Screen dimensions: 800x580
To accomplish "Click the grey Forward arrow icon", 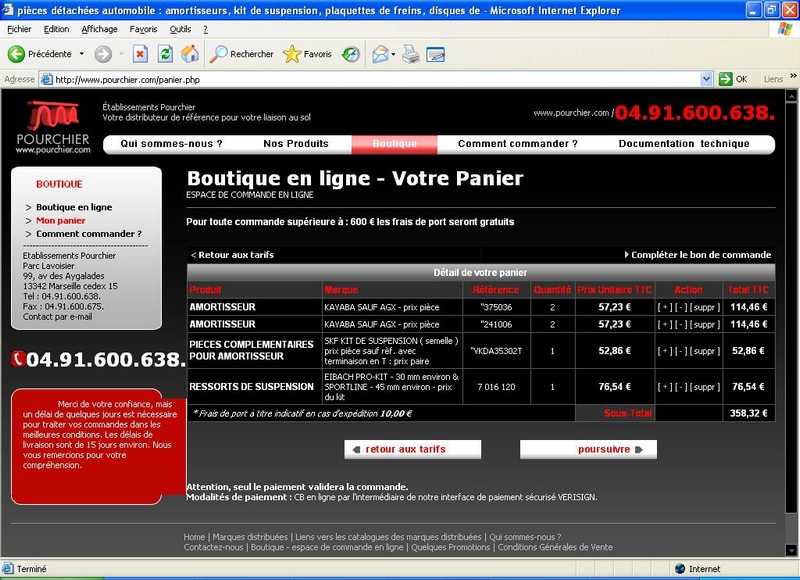I will [x=103, y=54].
